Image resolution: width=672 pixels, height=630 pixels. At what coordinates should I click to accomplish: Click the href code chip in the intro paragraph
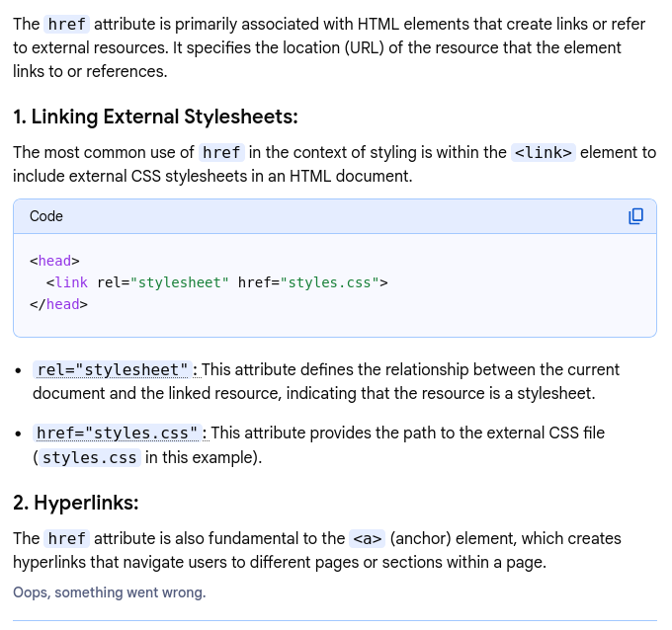pos(67,24)
